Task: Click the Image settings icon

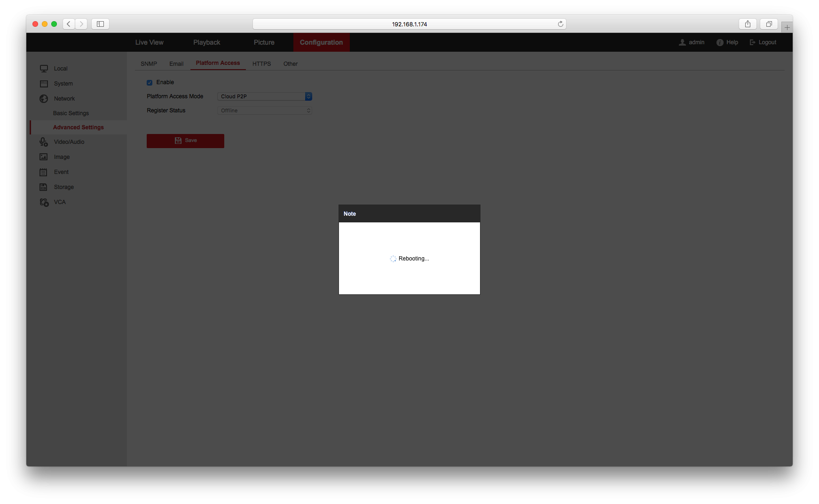Action: tap(44, 157)
